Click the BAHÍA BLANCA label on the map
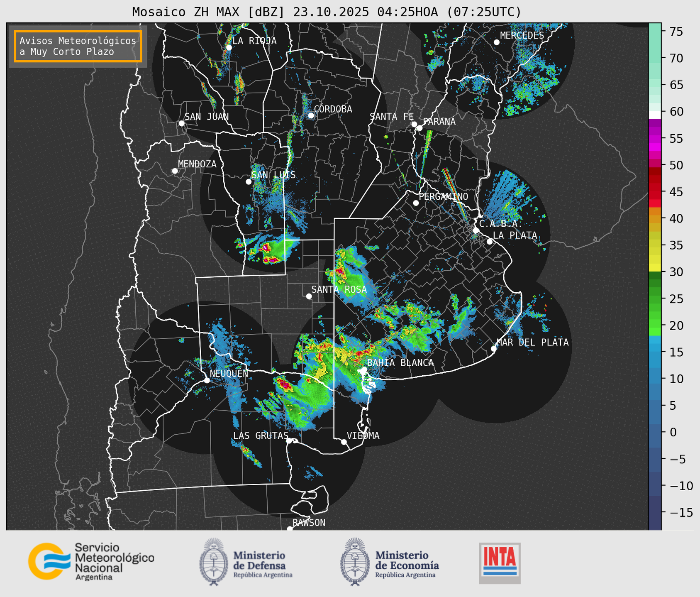Image resolution: width=700 pixels, height=597 pixels. [x=400, y=363]
